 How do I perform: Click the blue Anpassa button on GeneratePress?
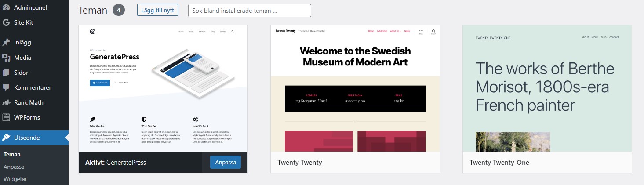(x=226, y=162)
